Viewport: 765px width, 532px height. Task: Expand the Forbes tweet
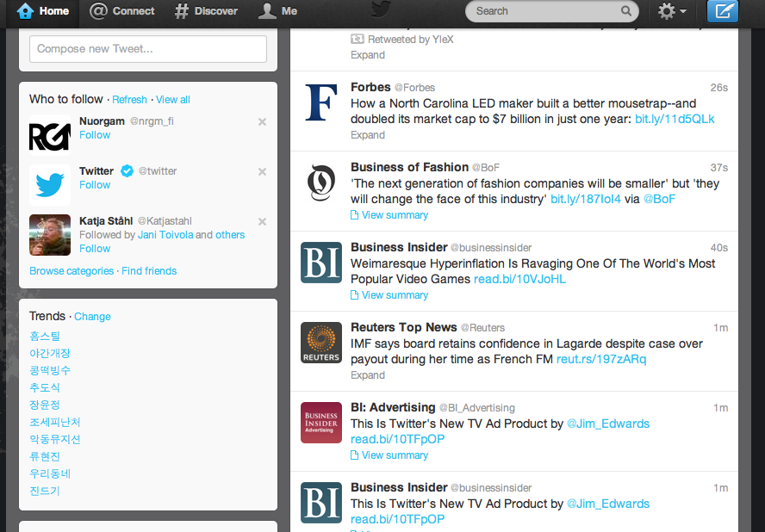click(368, 135)
